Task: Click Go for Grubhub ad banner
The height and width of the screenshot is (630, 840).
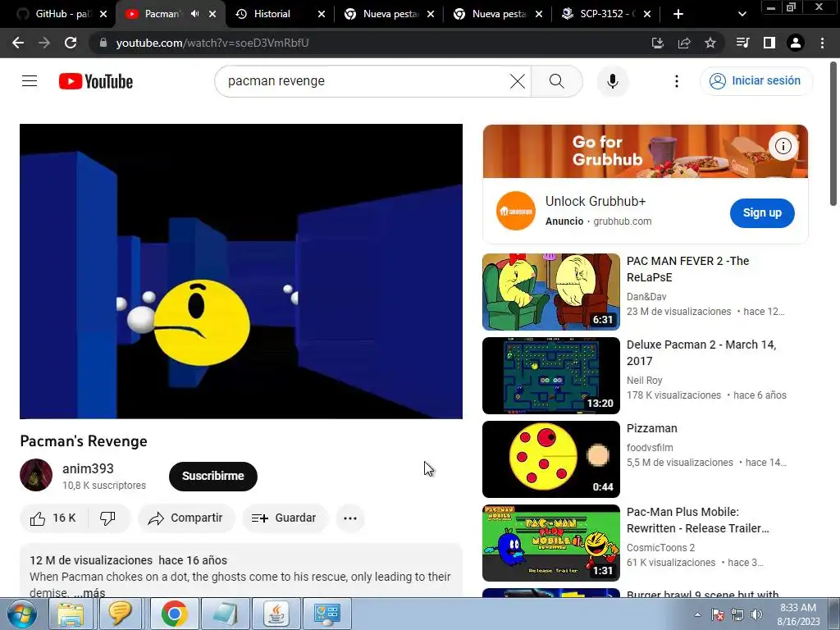Action: pos(645,151)
